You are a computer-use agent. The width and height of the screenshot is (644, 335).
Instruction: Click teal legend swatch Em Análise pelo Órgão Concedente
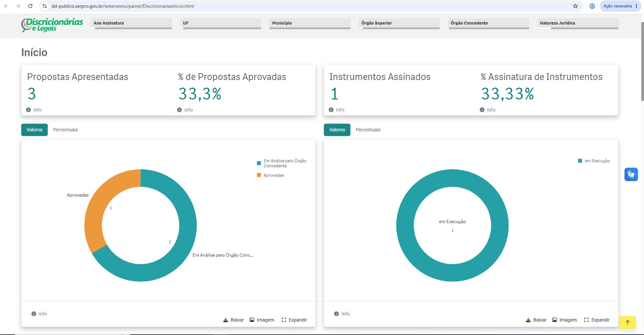259,163
